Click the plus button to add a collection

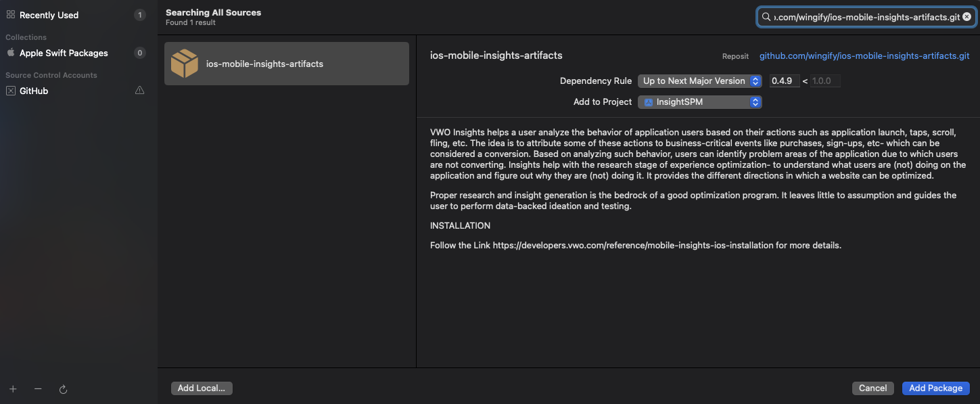(x=13, y=389)
